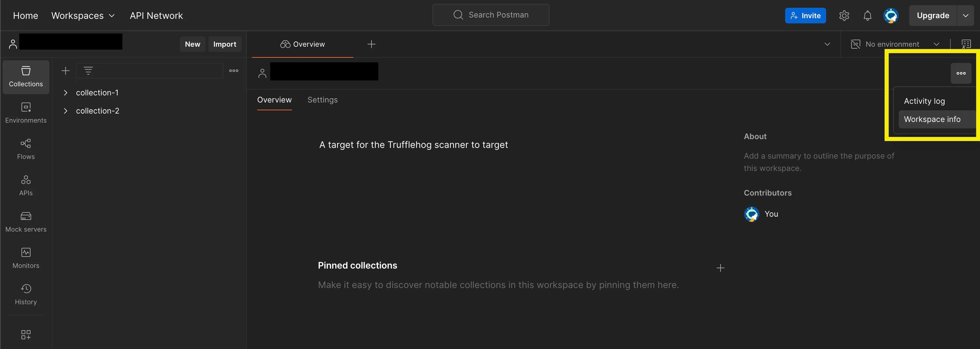Click the three-dot options next to collection filter
Image resolution: width=980 pixels, height=349 pixels.
pyautogui.click(x=233, y=71)
